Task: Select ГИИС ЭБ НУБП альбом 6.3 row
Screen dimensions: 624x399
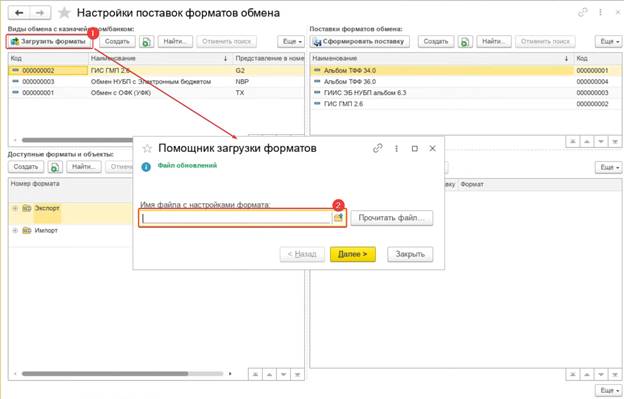Action: 466,93
